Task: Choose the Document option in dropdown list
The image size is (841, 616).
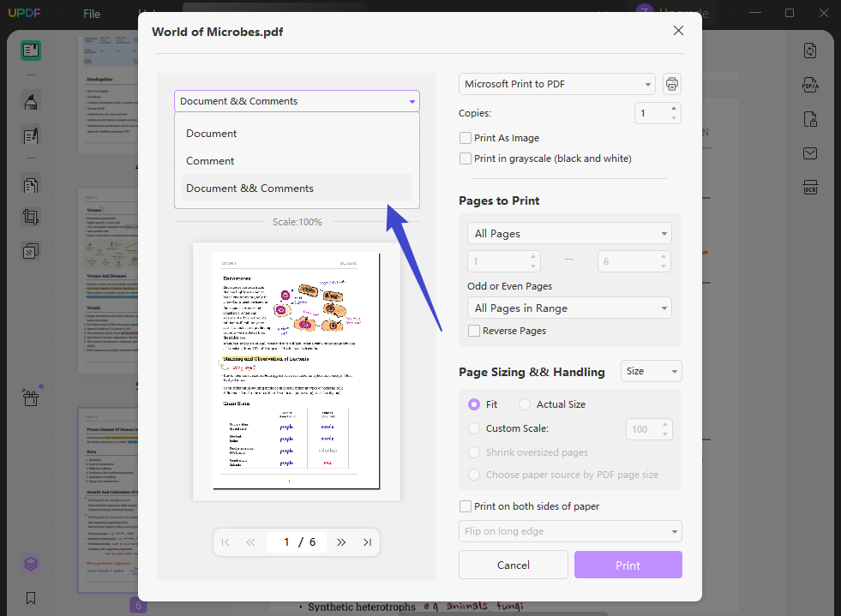Action: pos(297,134)
